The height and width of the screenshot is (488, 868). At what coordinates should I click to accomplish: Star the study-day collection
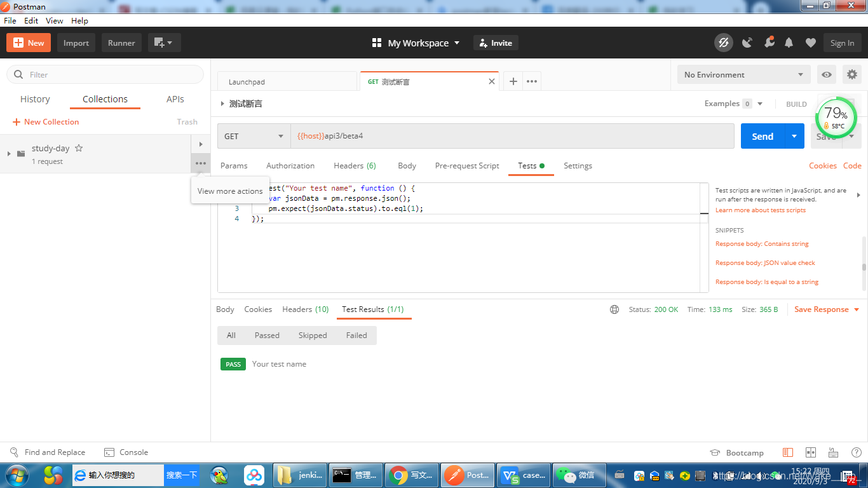79,148
